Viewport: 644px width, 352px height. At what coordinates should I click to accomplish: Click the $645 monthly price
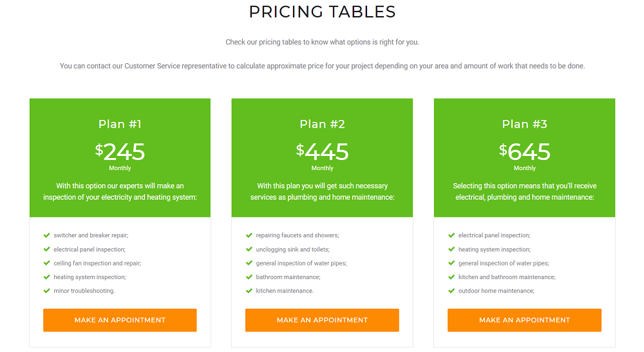525,152
